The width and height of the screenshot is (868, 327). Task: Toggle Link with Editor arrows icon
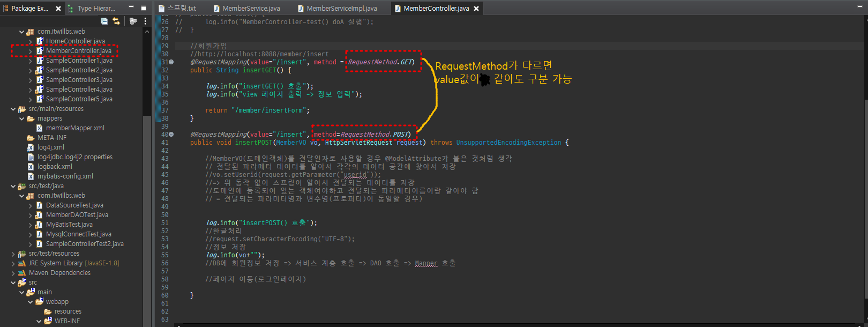tap(116, 21)
